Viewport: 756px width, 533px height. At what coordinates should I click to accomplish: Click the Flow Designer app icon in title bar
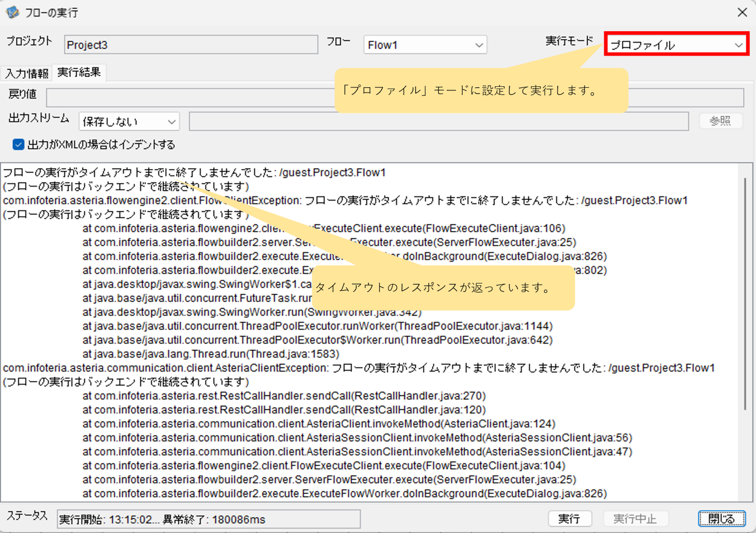[x=13, y=13]
